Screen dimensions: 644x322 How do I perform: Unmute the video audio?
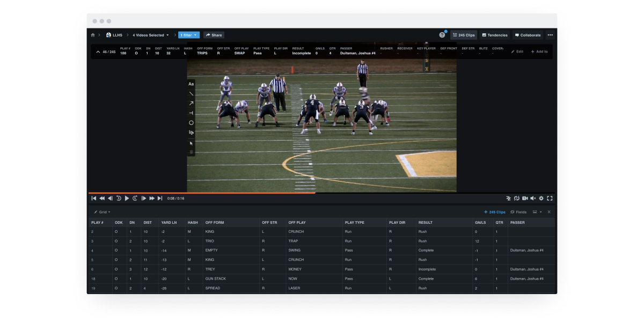pos(533,199)
